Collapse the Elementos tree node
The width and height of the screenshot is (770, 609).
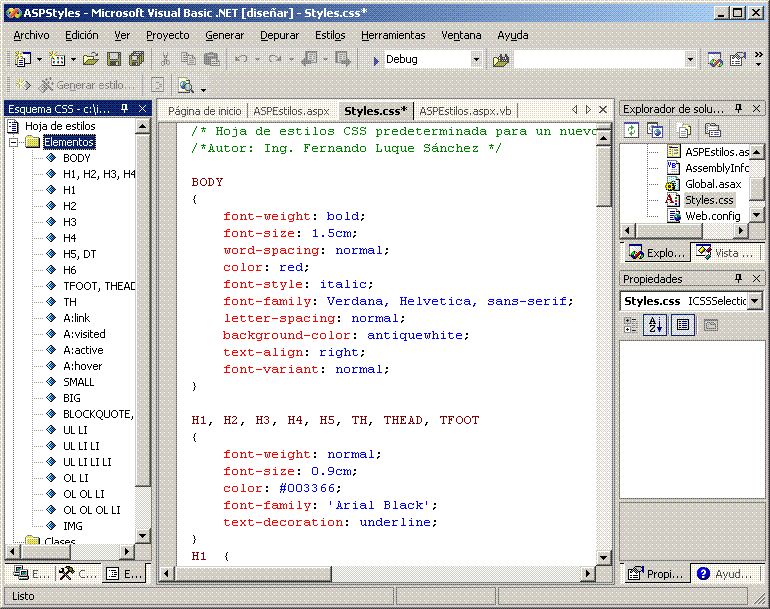(x=14, y=142)
